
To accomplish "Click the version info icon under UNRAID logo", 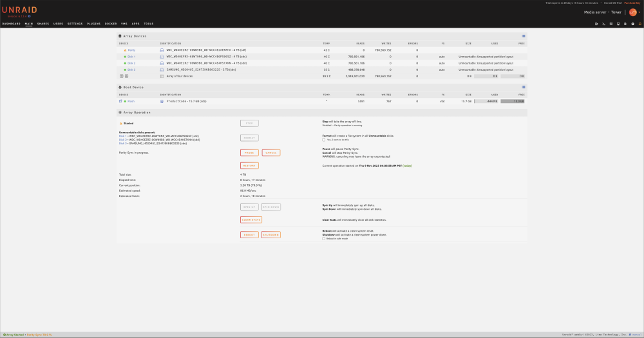I will pos(29,17).
